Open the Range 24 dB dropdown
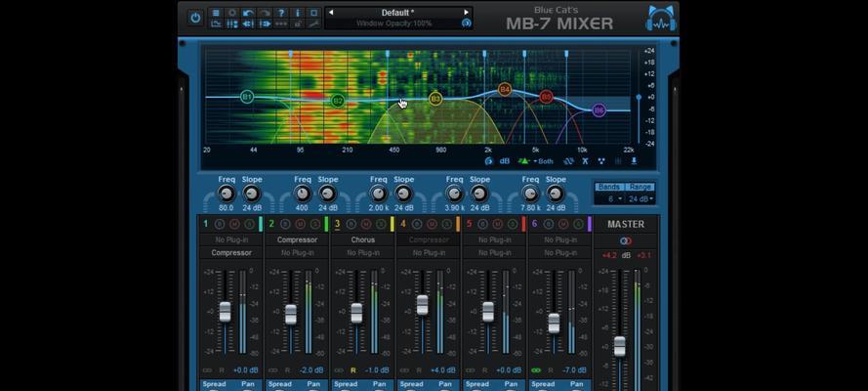This screenshot has height=391, width=868. click(x=641, y=198)
